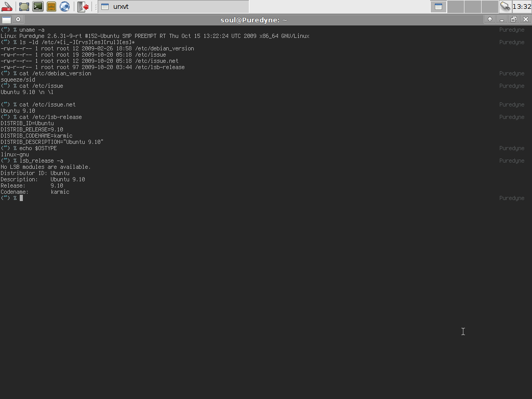
Task: Close the soul@Puredyne terminal window
Action: [526, 19]
